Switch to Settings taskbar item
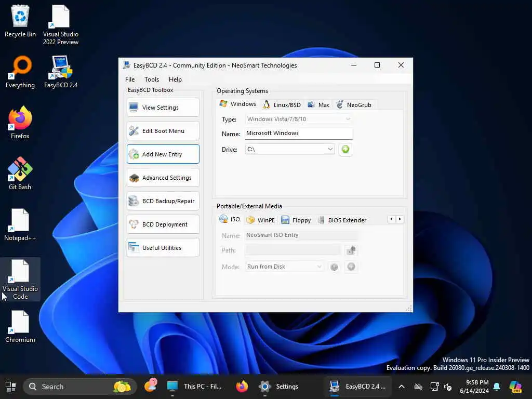 coord(279,387)
